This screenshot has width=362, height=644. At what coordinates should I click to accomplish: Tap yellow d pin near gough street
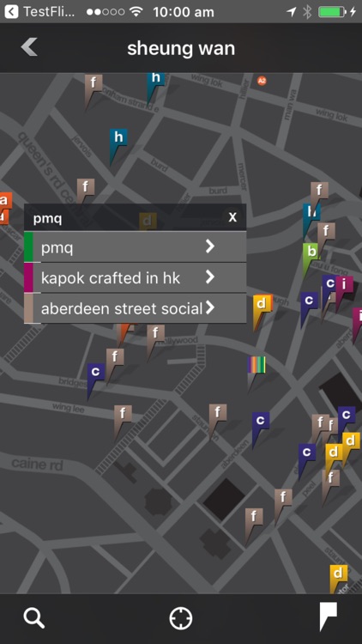[x=262, y=304]
